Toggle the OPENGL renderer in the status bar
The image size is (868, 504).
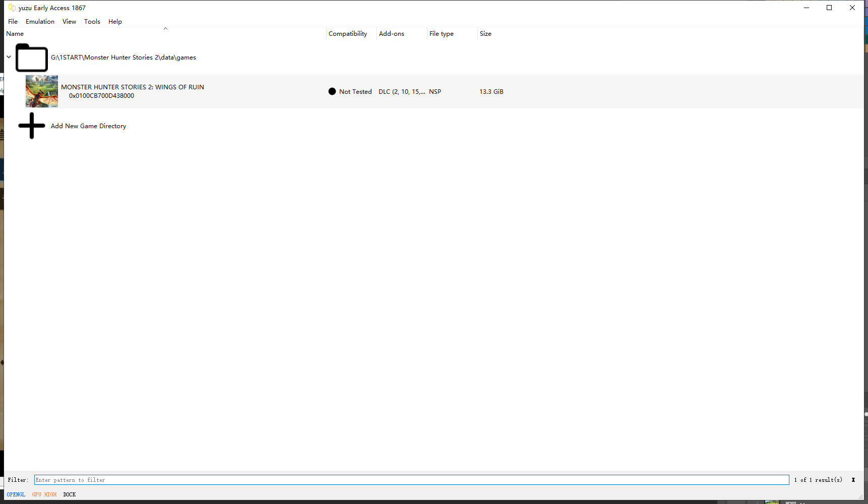16,494
